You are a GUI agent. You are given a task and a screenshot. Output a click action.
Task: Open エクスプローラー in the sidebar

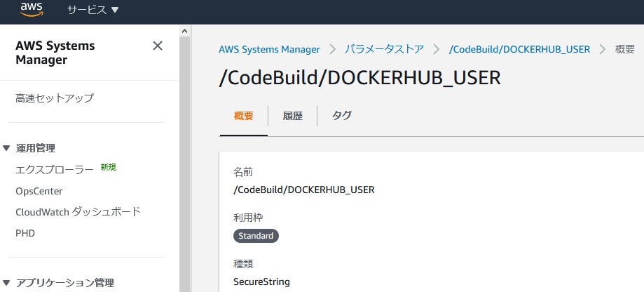[55, 169]
